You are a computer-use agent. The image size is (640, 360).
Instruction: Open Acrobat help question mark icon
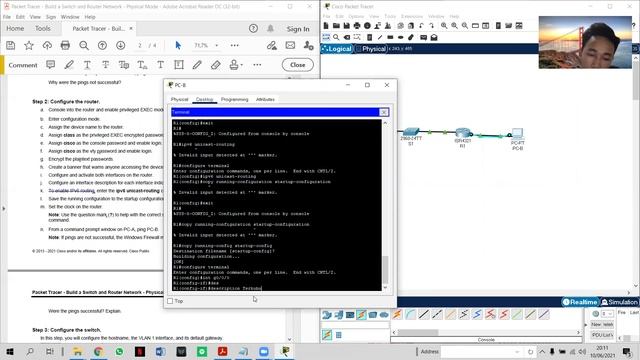click(x=253, y=29)
